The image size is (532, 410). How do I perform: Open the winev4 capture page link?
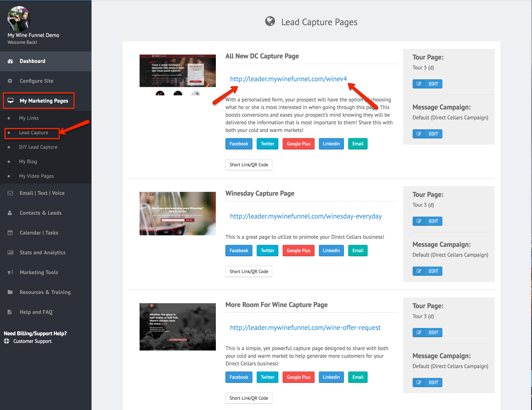point(289,79)
